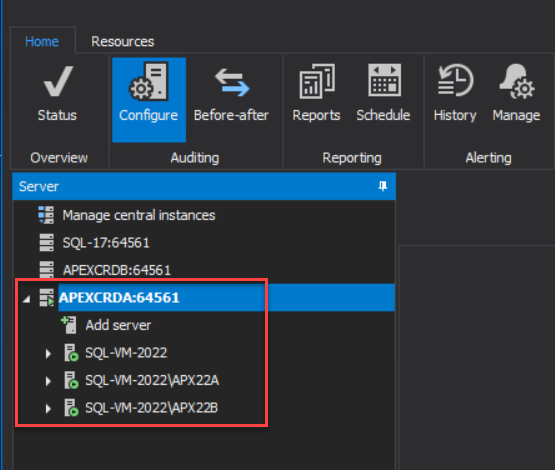The height and width of the screenshot is (470, 555).
Task: Switch to the Home ribbon tab
Action: (x=42, y=41)
